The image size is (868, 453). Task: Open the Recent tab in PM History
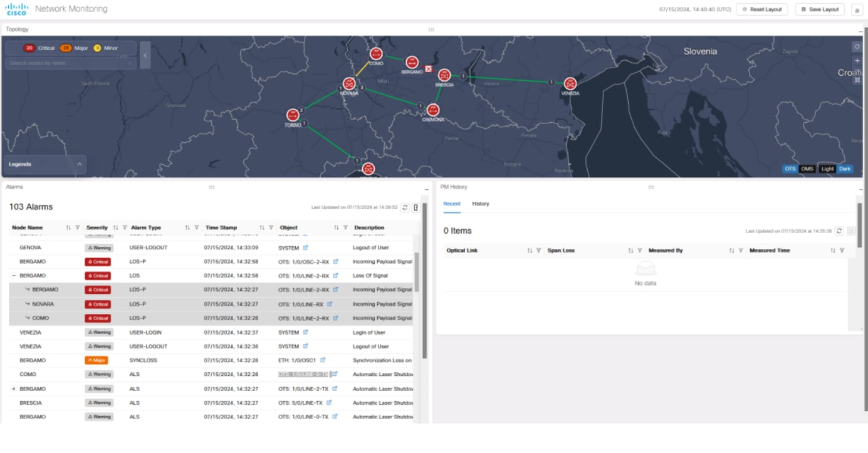coord(452,204)
